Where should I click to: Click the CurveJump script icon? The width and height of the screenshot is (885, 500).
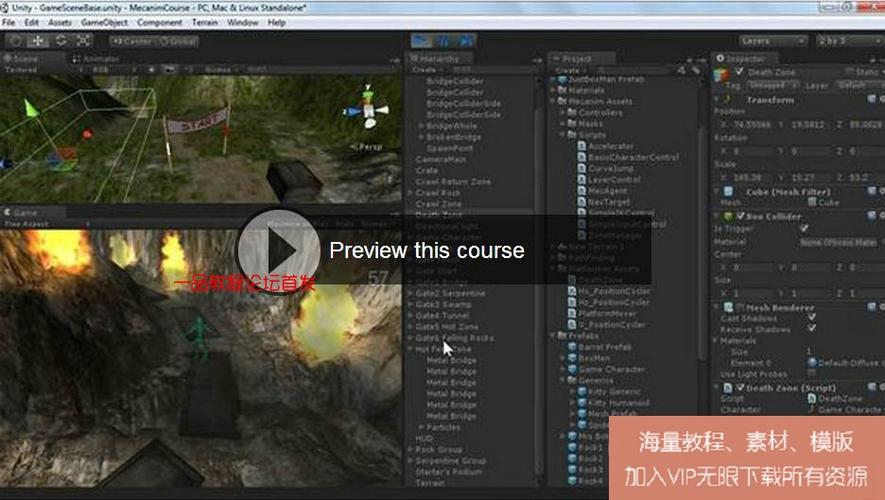(x=581, y=168)
